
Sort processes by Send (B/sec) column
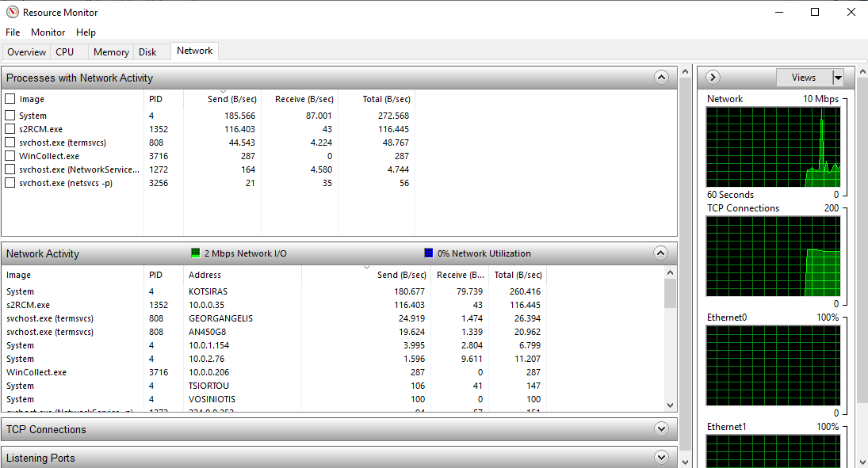coord(222,99)
